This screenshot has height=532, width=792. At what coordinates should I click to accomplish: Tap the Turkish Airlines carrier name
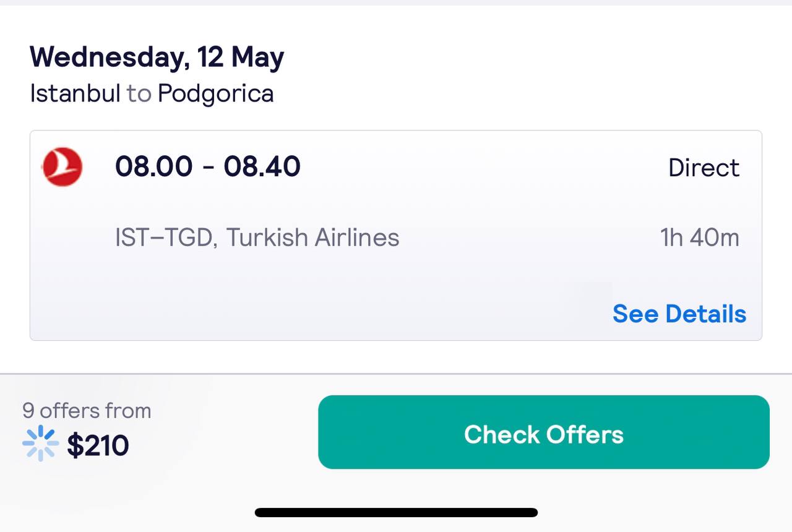coord(312,238)
